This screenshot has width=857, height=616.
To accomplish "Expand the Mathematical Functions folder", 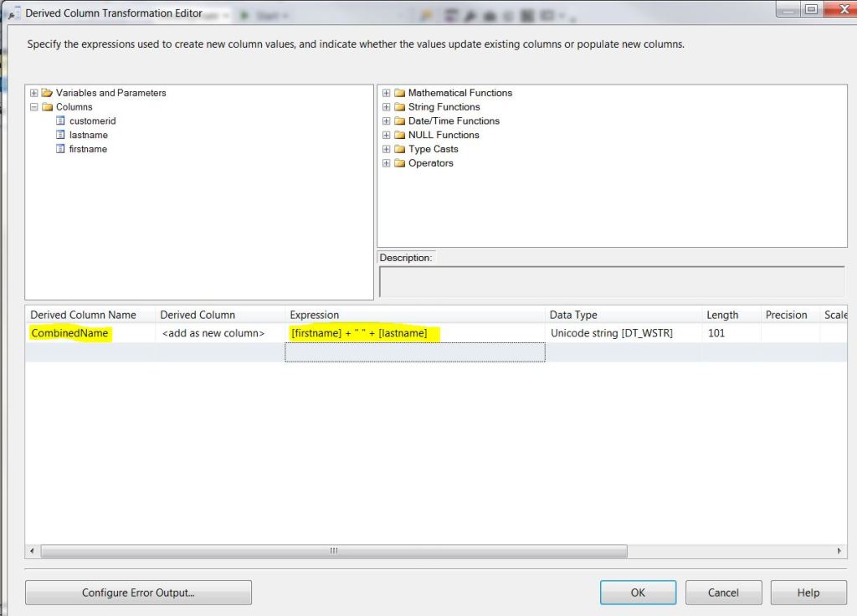I will point(387,93).
